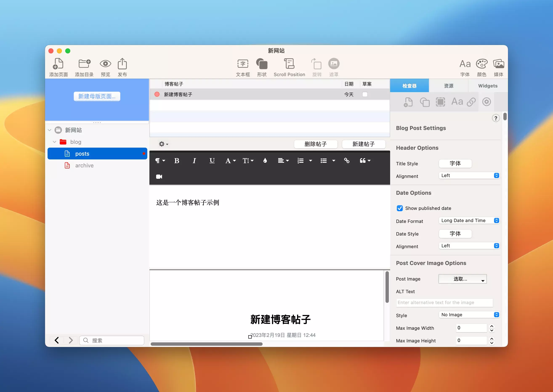
Task: Uncheck Show published date checkbox
Action: 400,208
